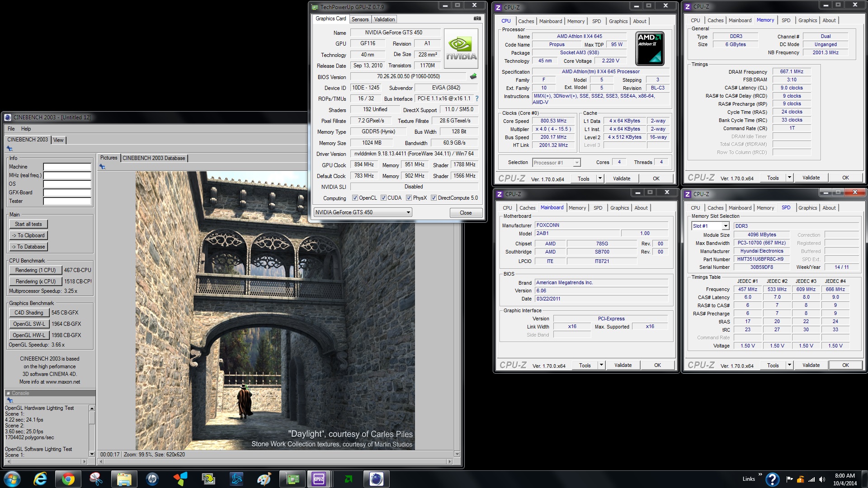The image size is (868, 488).
Task: Click the Machine input field in CINEBENCH
Action: click(67, 167)
